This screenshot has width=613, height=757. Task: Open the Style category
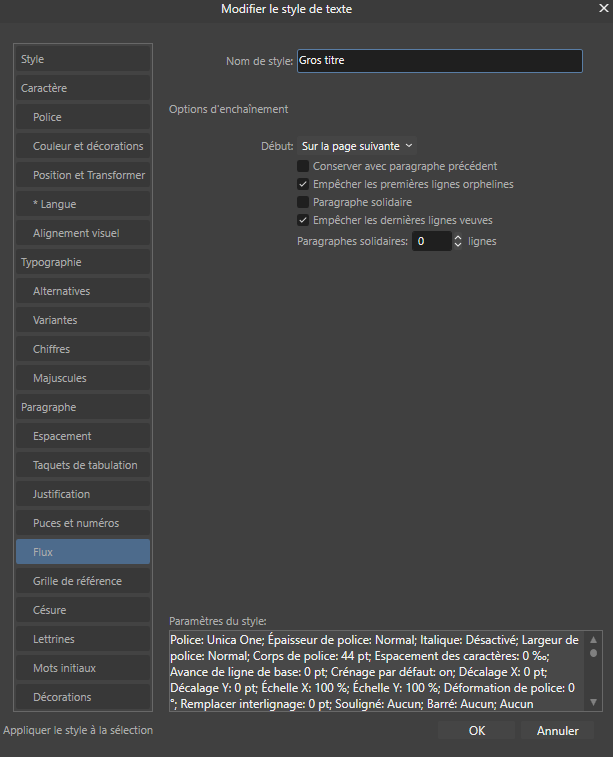point(83,59)
